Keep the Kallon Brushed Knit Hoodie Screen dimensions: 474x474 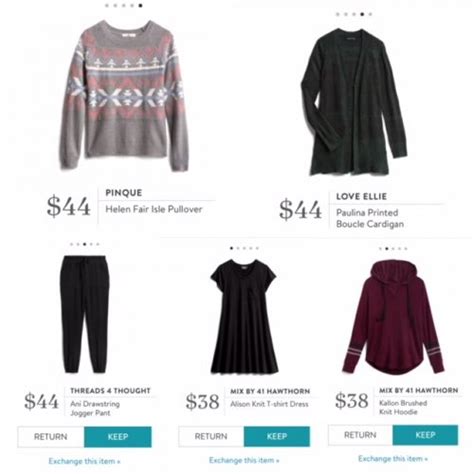425,435
